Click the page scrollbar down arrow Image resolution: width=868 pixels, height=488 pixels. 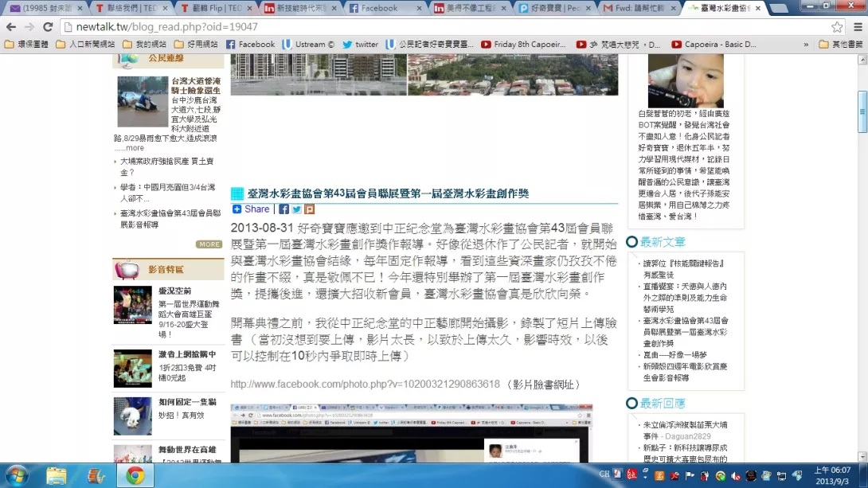(x=862, y=456)
